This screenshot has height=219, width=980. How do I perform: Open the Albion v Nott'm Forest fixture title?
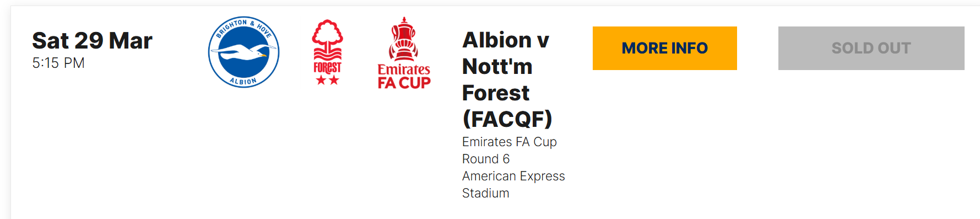(x=507, y=79)
